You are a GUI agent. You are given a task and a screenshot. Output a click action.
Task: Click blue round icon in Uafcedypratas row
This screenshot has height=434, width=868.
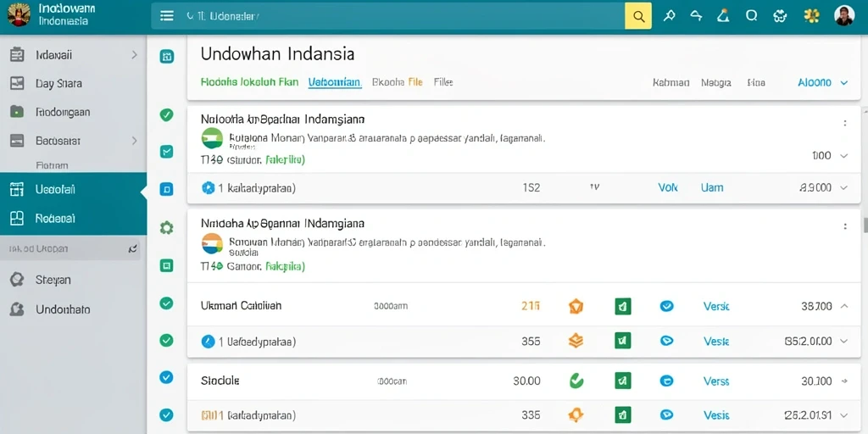coord(667,341)
